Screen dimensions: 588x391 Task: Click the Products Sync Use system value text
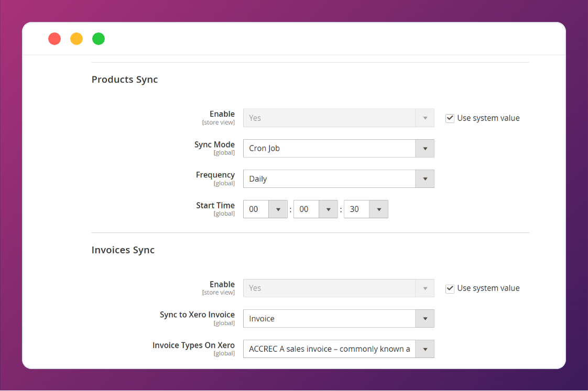pyautogui.click(x=488, y=118)
